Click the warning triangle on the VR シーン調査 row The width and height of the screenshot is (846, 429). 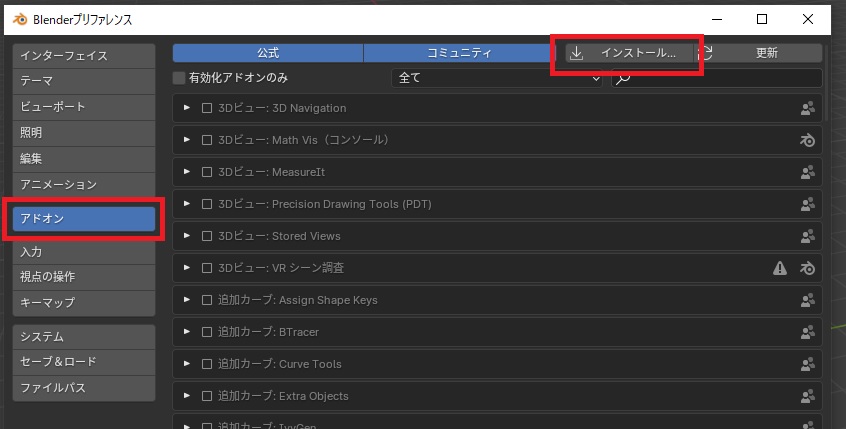[780, 268]
